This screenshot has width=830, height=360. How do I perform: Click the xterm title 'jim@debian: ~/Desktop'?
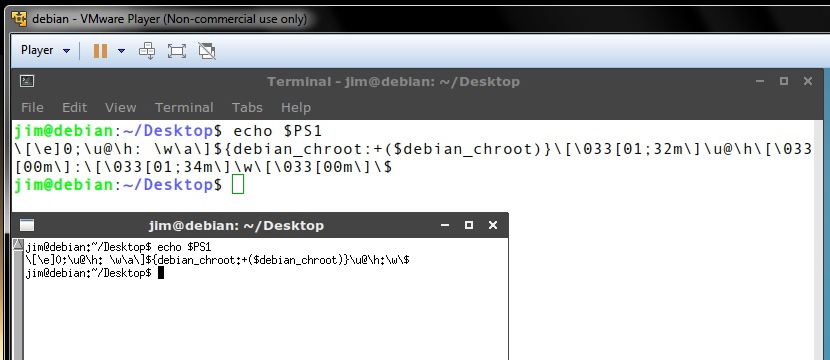pyautogui.click(x=236, y=226)
